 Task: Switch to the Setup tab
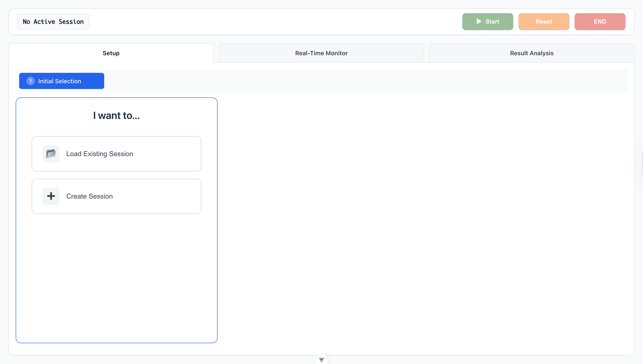[x=111, y=53]
